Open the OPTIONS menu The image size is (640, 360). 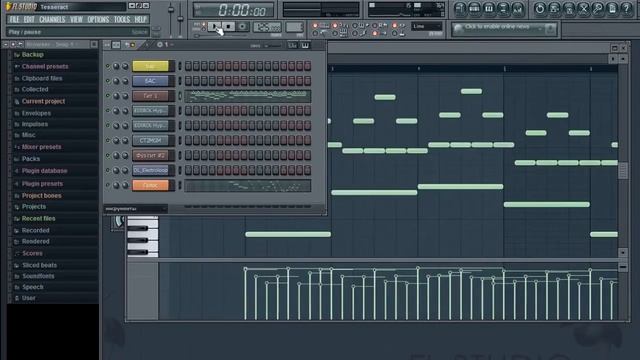click(98, 20)
